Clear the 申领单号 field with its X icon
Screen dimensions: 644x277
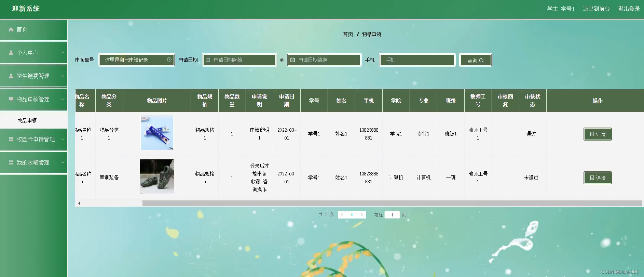pos(169,60)
